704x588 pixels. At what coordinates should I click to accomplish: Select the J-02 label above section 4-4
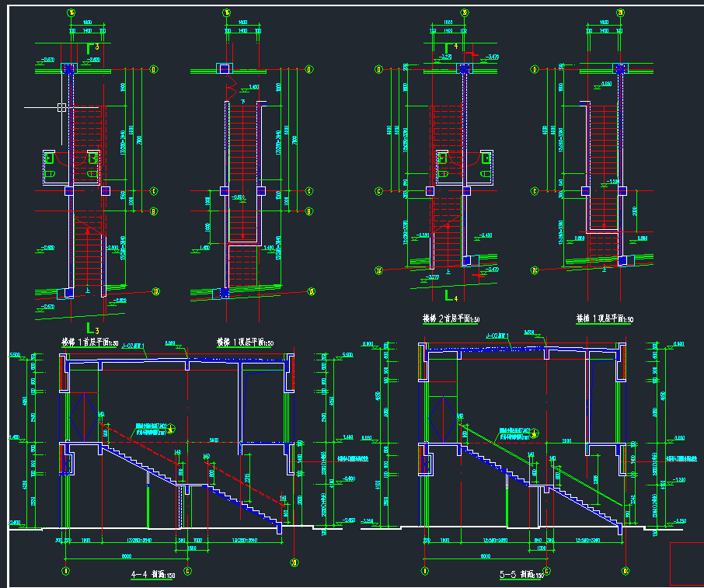point(134,343)
